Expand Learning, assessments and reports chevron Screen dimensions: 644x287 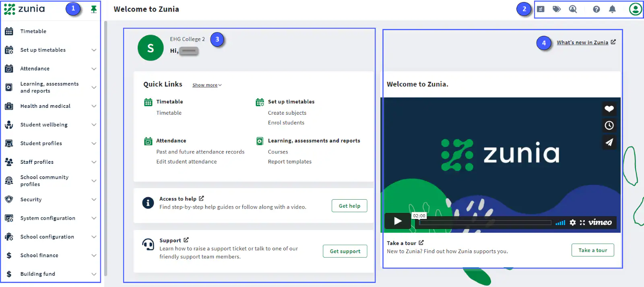tap(94, 87)
